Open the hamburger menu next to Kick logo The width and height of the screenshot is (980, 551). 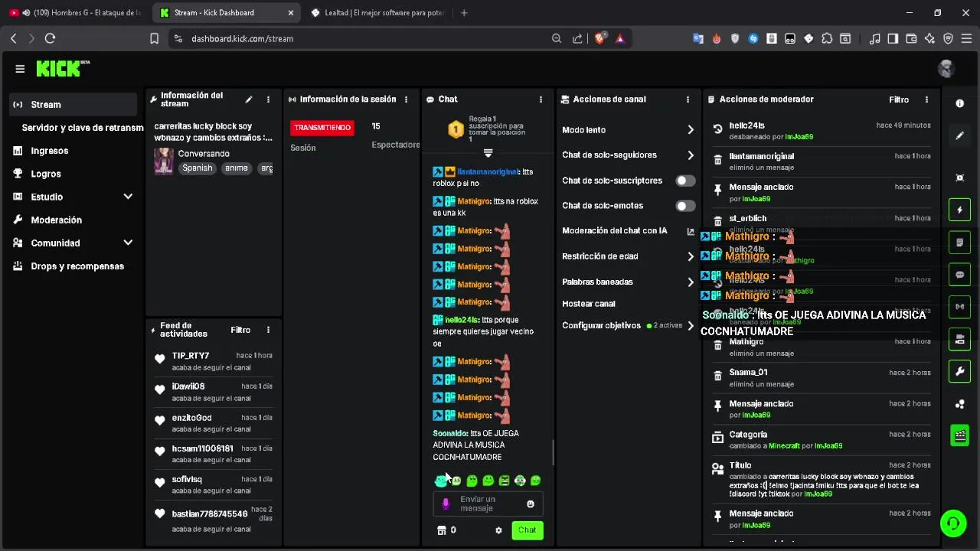(x=20, y=69)
